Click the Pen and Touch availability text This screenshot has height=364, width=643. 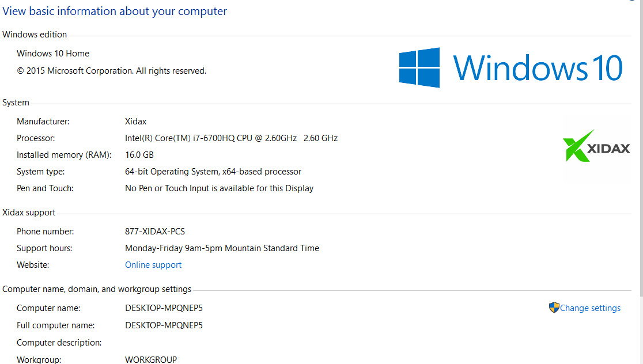[219, 188]
